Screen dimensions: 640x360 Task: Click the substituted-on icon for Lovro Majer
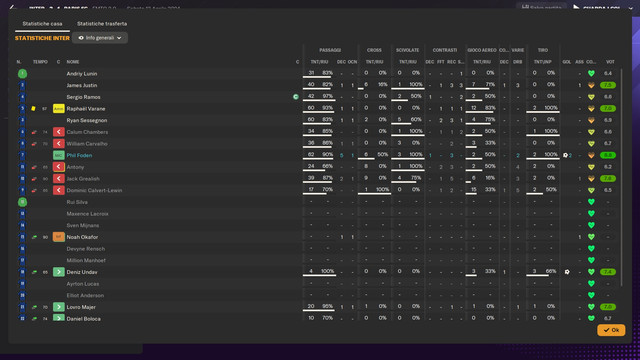[59, 307]
